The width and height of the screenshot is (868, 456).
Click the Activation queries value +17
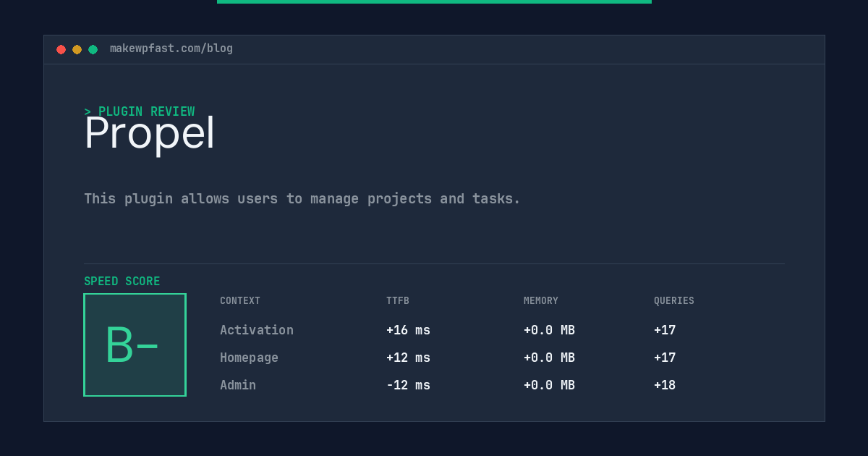coord(665,330)
